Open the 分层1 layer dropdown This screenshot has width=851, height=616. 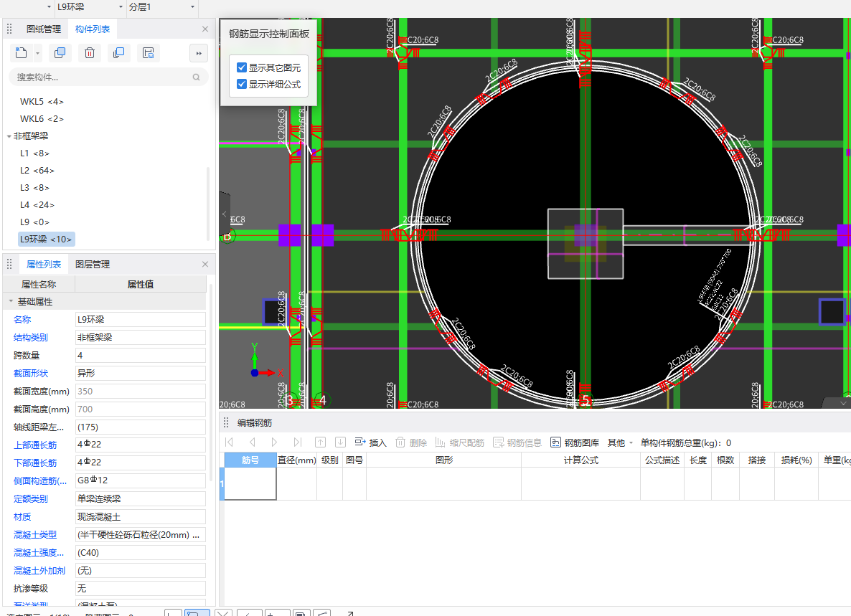point(193,7)
